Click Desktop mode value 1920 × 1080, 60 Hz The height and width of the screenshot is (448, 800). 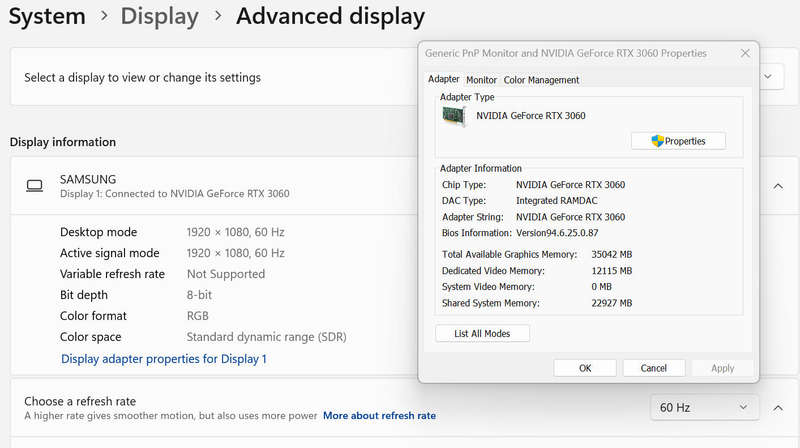(x=235, y=232)
